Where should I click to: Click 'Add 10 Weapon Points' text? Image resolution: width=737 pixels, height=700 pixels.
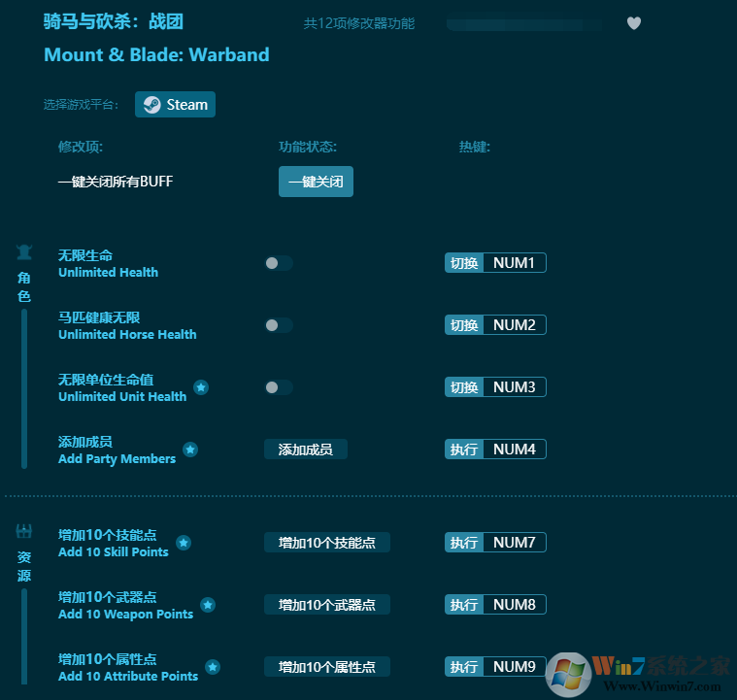(125, 614)
